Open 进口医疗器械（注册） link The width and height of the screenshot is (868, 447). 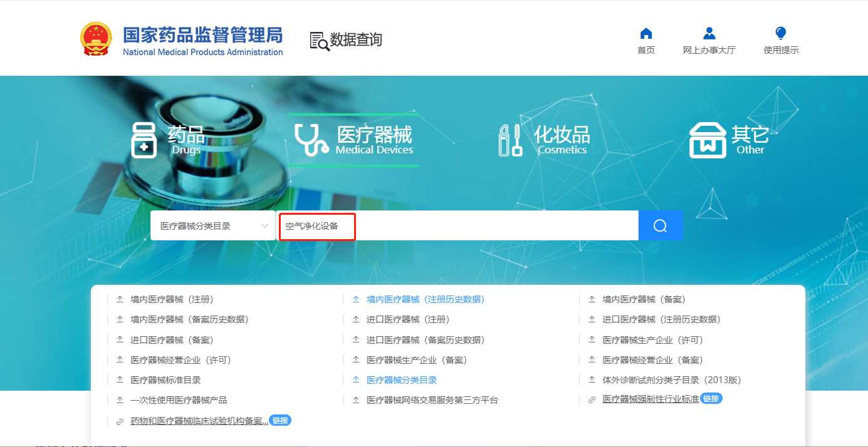point(408,320)
